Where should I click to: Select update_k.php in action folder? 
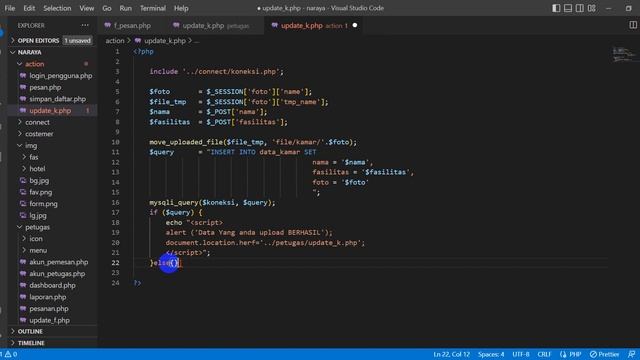(x=50, y=111)
